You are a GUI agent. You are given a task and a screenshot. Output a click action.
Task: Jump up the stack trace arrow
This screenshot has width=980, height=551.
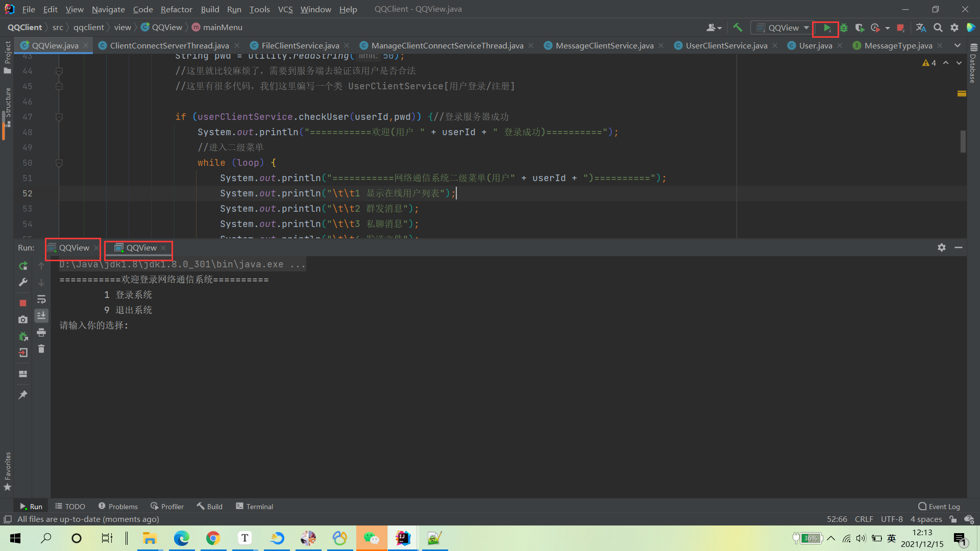click(x=41, y=266)
